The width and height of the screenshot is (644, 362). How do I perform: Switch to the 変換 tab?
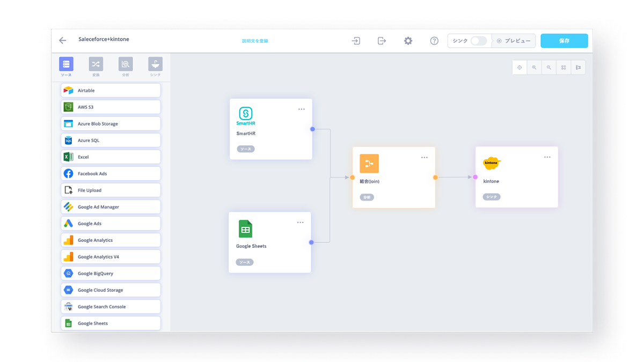click(x=96, y=67)
